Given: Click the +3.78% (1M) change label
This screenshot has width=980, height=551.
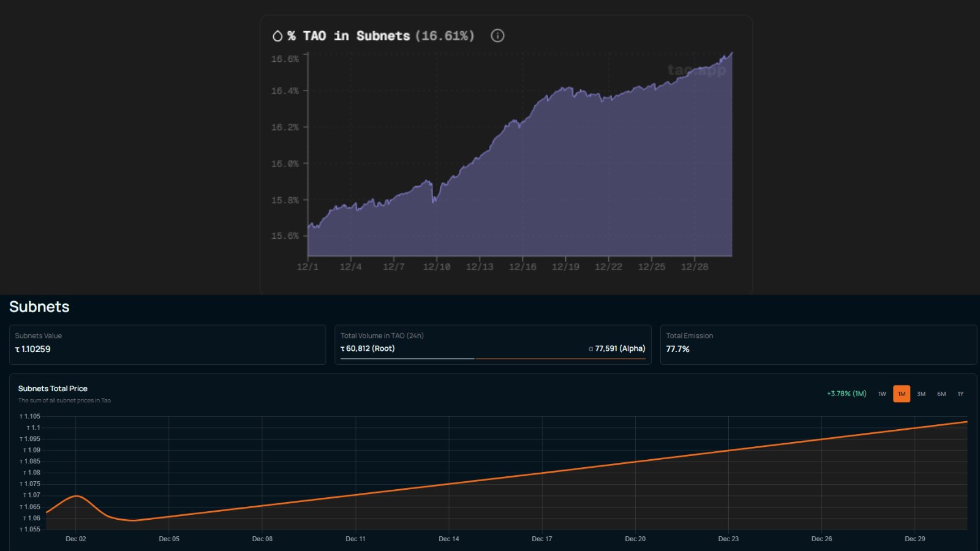Looking at the screenshot, I should [x=846, y=394].
